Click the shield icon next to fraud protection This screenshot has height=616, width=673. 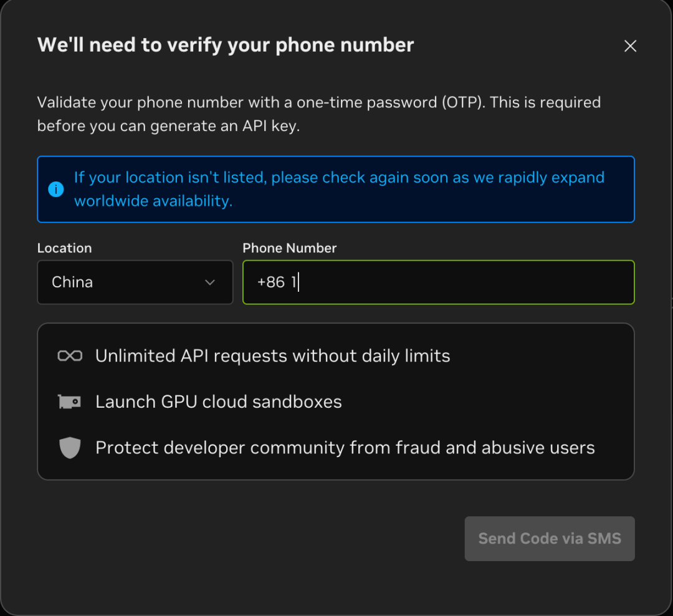(69, 447)
